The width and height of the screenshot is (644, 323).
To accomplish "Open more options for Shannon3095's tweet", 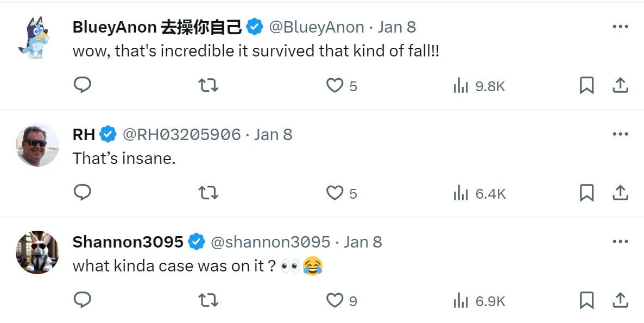I will pos(620,242).
